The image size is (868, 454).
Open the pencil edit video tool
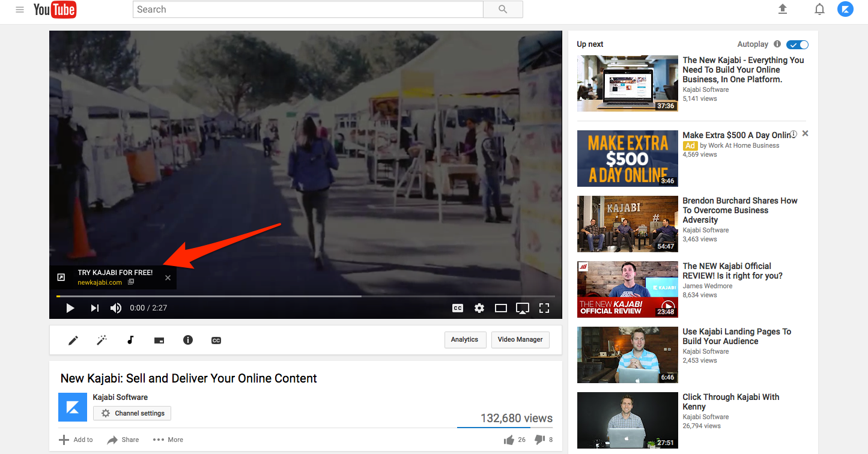click(73, 340)
